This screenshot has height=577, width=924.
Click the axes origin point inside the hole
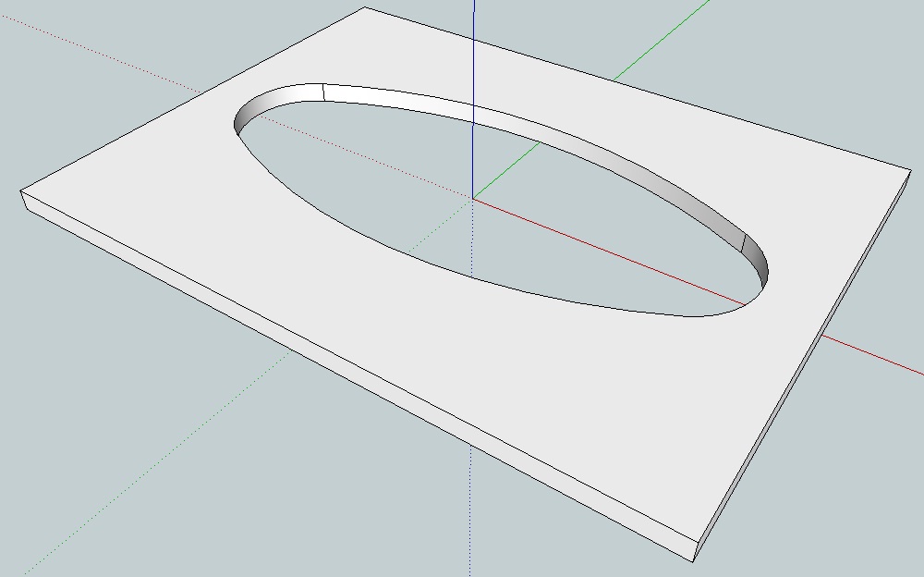click(473, 198)
